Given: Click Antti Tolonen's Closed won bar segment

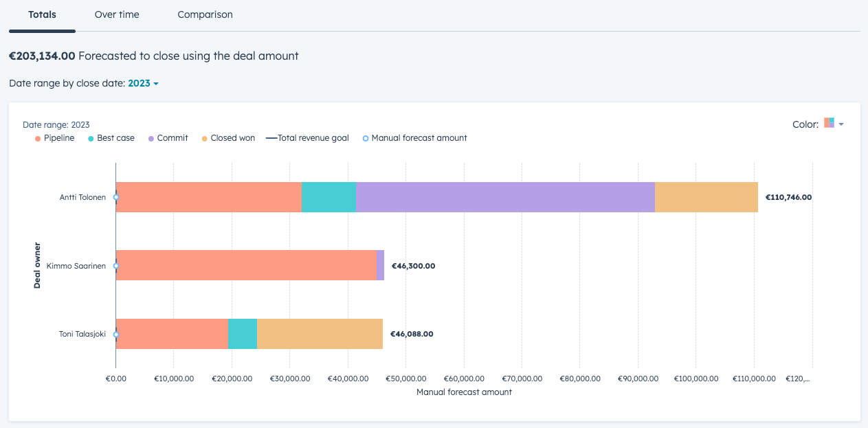Looking at the screenshot, I should click(x=706, y=197).
